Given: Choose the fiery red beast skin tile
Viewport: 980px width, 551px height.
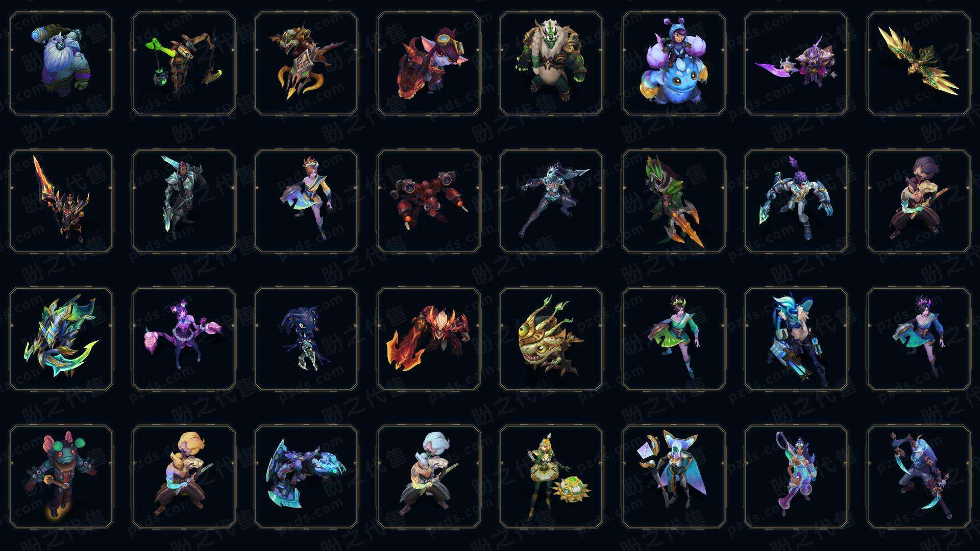Looking at the screenshot, I should point(429,339).
